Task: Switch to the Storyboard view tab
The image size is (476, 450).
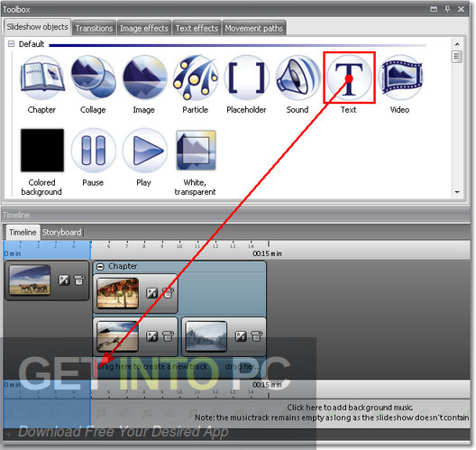Action: tap(62, 233)
